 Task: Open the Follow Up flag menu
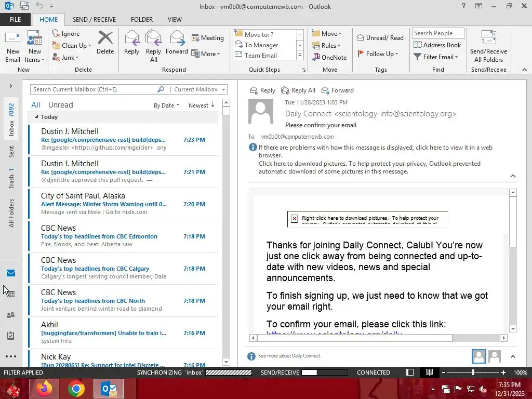pos(378,54)
